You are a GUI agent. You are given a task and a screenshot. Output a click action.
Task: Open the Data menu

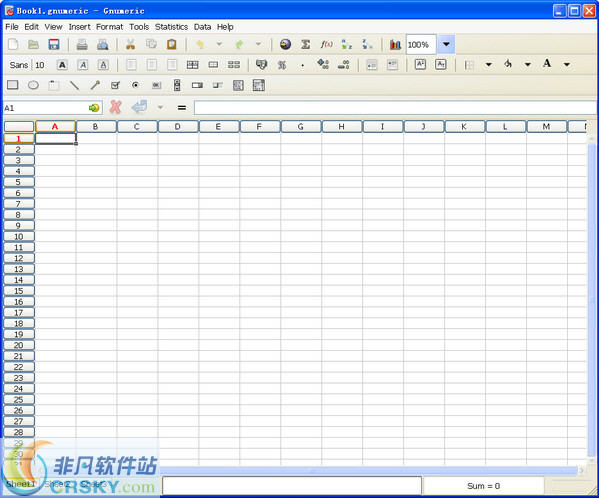[x=202, y=27]
